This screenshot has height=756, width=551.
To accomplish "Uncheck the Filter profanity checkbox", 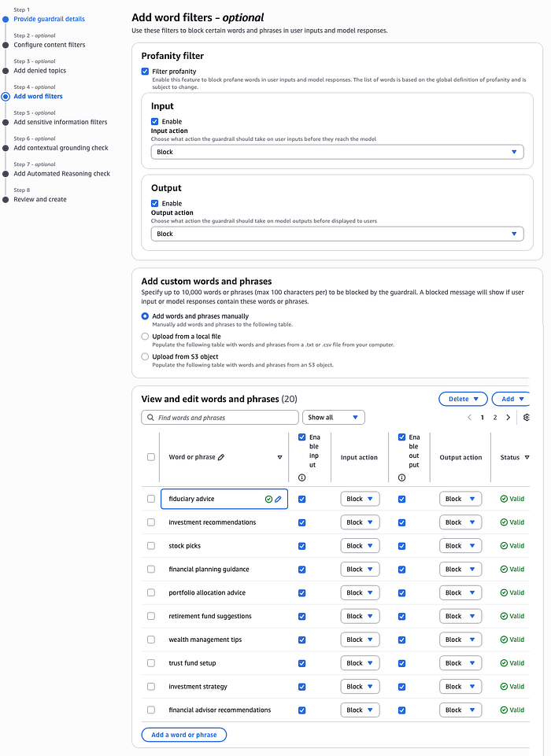I will pos(145,72).
